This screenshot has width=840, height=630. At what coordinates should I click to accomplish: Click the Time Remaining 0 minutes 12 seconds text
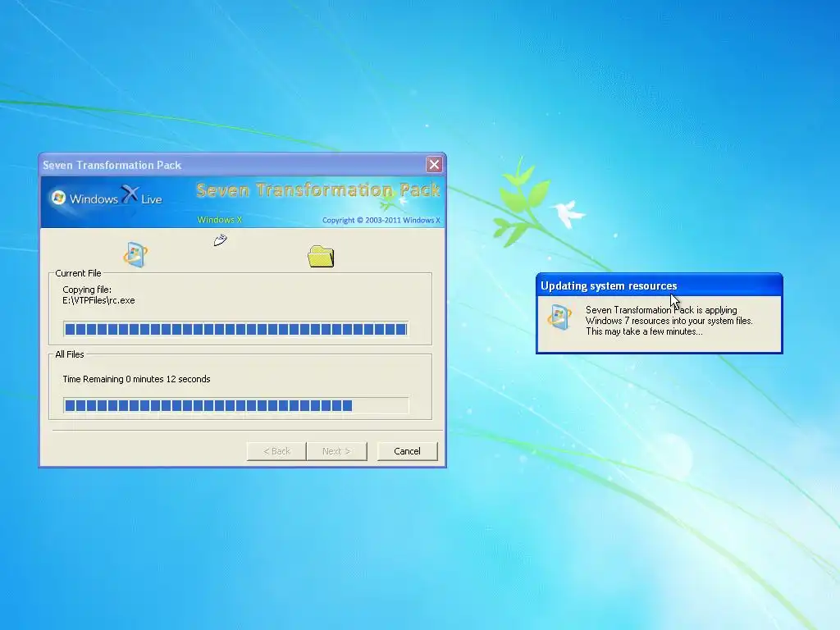pos(137,379)
